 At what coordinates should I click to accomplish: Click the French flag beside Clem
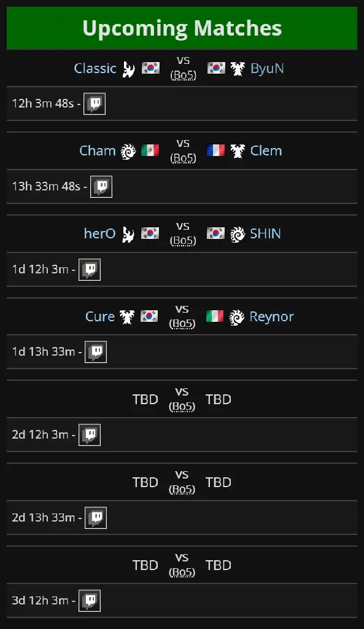pyautogui.click(x=215, y=150)
